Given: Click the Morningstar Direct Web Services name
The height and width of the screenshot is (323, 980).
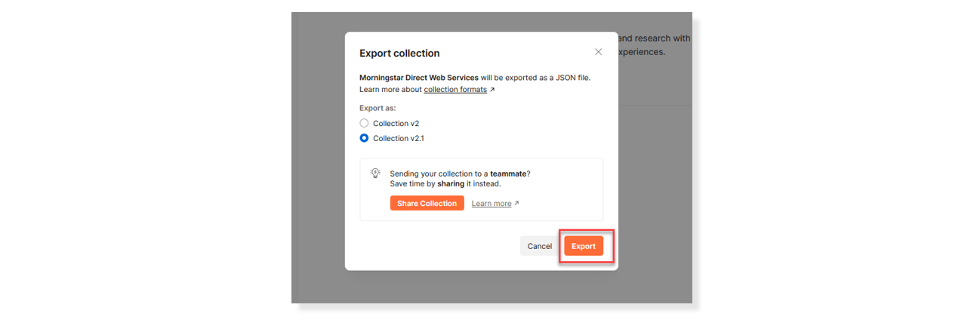Looking at the screenshot, I should pos(418,77).
